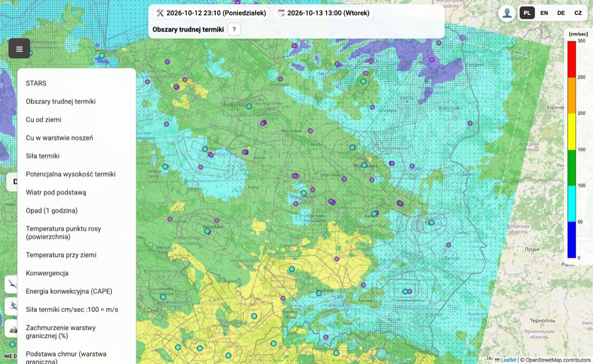Switch language to EN
This screenshot has height=364, width=593.
pos(544,13)
